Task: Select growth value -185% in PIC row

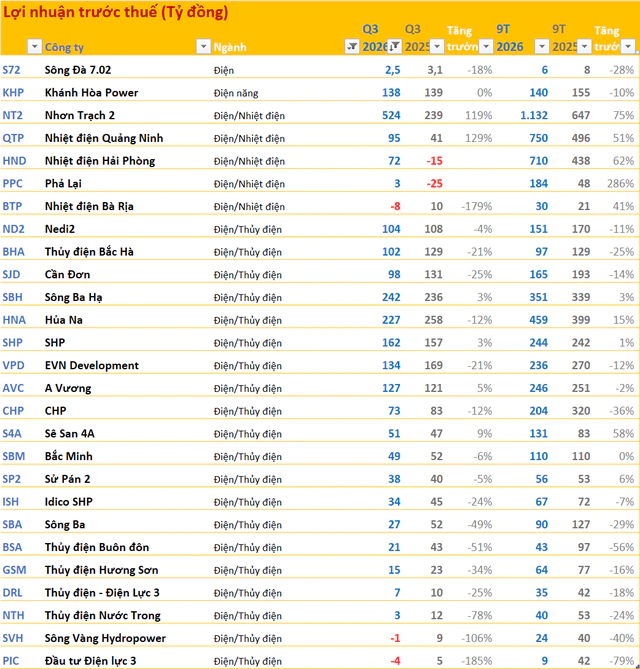Action: (x=477, y=661)
